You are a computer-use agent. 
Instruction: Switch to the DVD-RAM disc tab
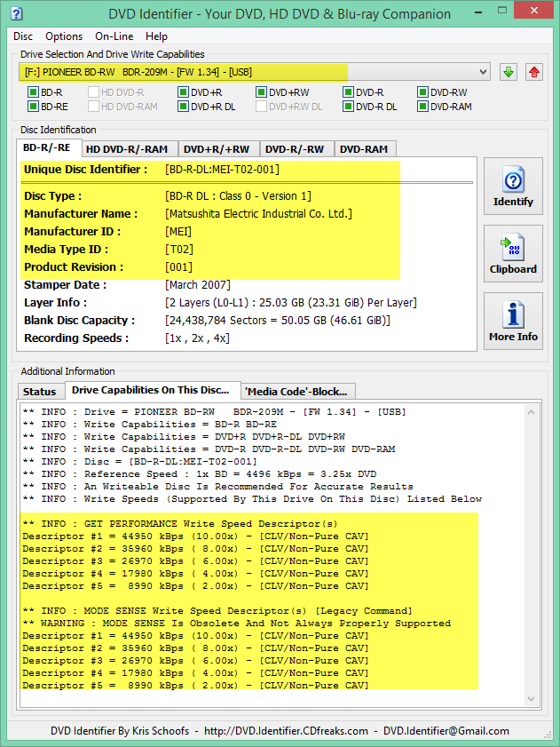[364, 149]
